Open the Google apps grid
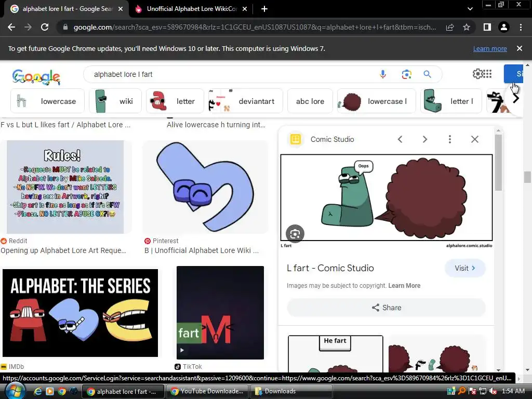Viewport: 532px width, 399px height. 487,74
